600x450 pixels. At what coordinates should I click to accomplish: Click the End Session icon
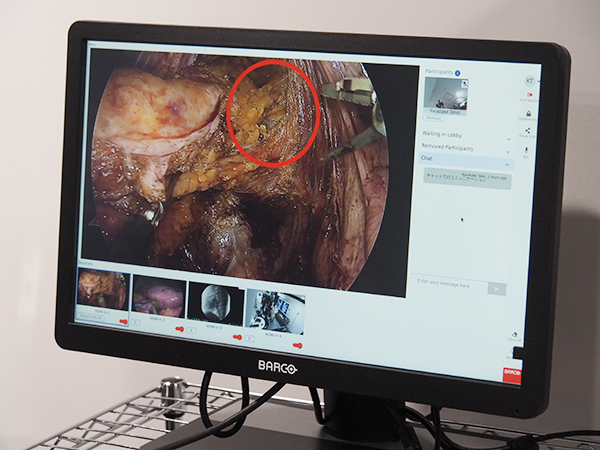(x=527, y=93)
